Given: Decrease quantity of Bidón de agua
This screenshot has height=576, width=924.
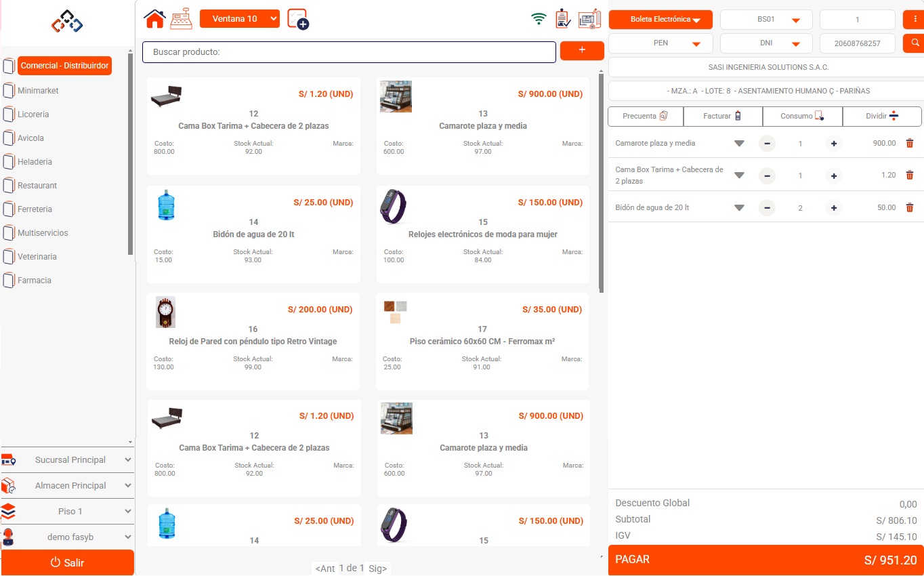Looking at the screenshot, I should pos(767,207).
